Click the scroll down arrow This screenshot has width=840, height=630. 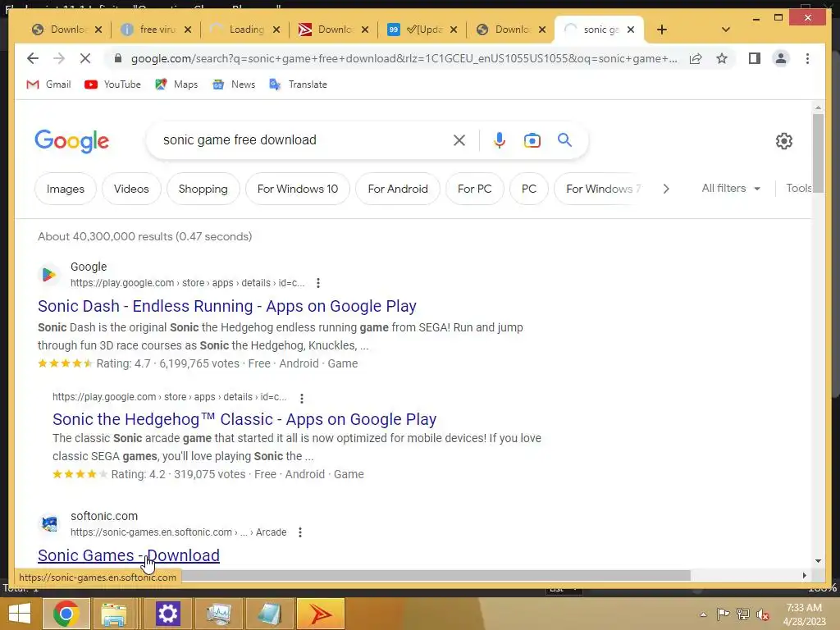(x=818, y=561)
